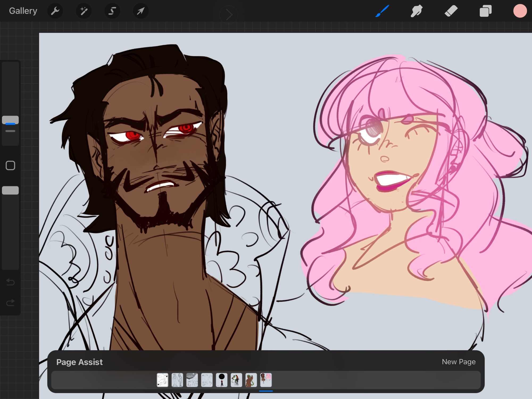The image size is (532, 399).
Task: Select the Smudge finger tool
Action: [416, 11]
